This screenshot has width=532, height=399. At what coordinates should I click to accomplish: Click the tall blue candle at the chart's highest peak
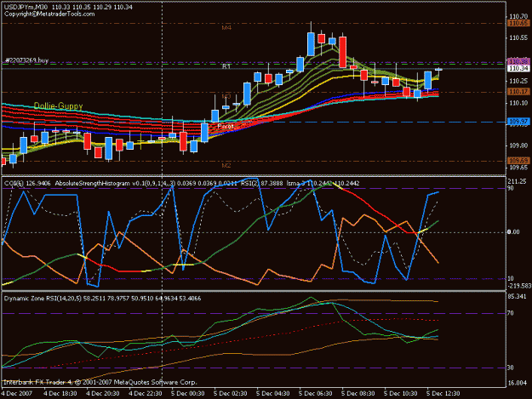(311, 43)
